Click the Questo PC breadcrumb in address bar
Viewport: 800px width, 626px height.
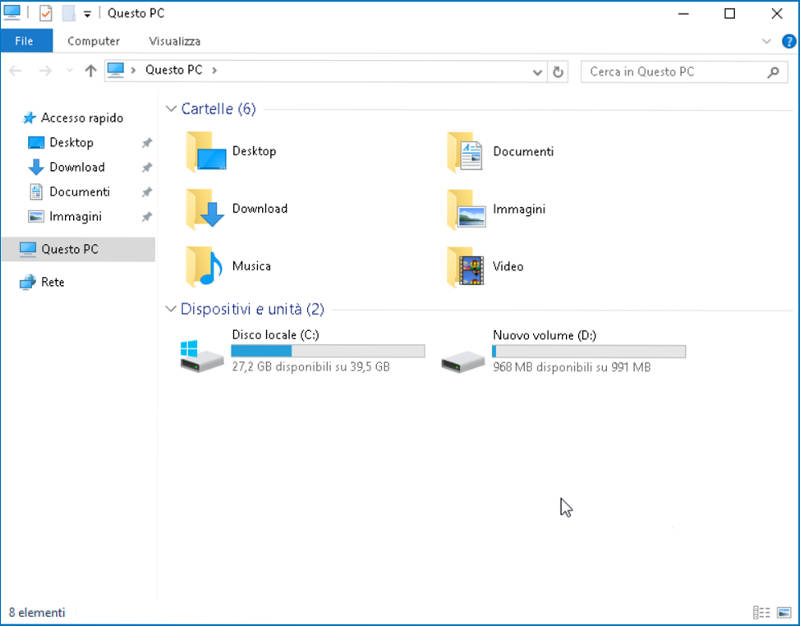[x=173, y=70]
